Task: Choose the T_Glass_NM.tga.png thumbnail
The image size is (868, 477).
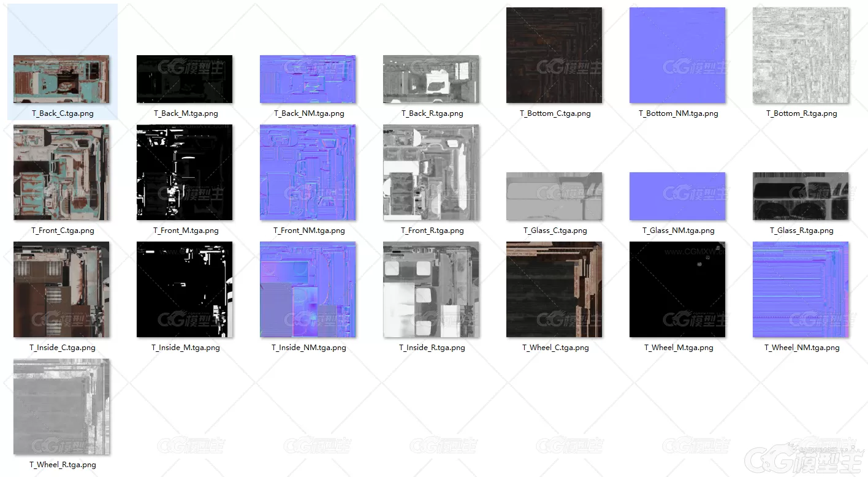Action: 677,196
